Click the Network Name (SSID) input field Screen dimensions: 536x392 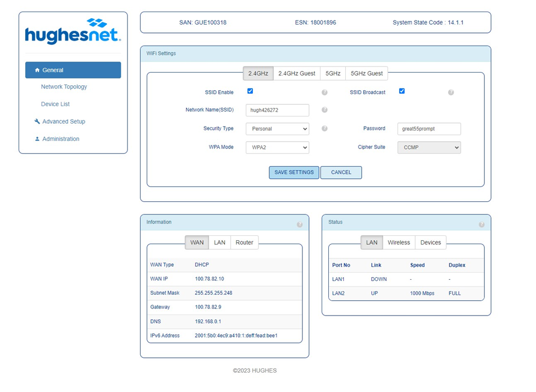pos(277,110)
